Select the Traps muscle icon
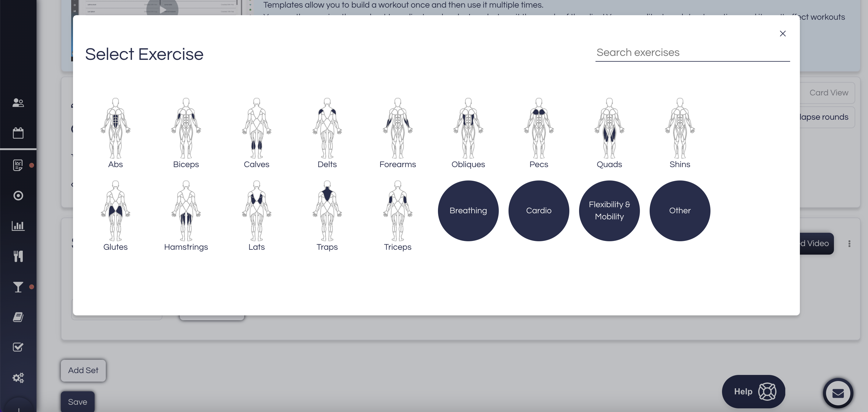Image resolution: width=868 pixels, height=412 pixels. 327,211
